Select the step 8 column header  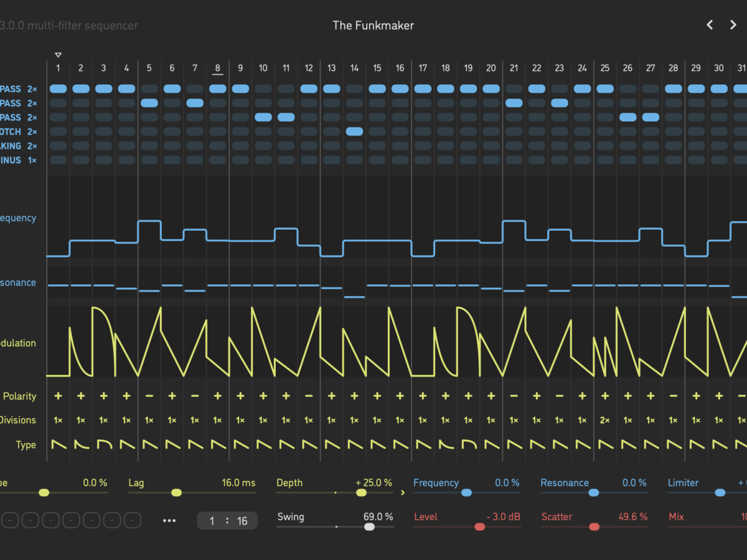pos(217,68)
